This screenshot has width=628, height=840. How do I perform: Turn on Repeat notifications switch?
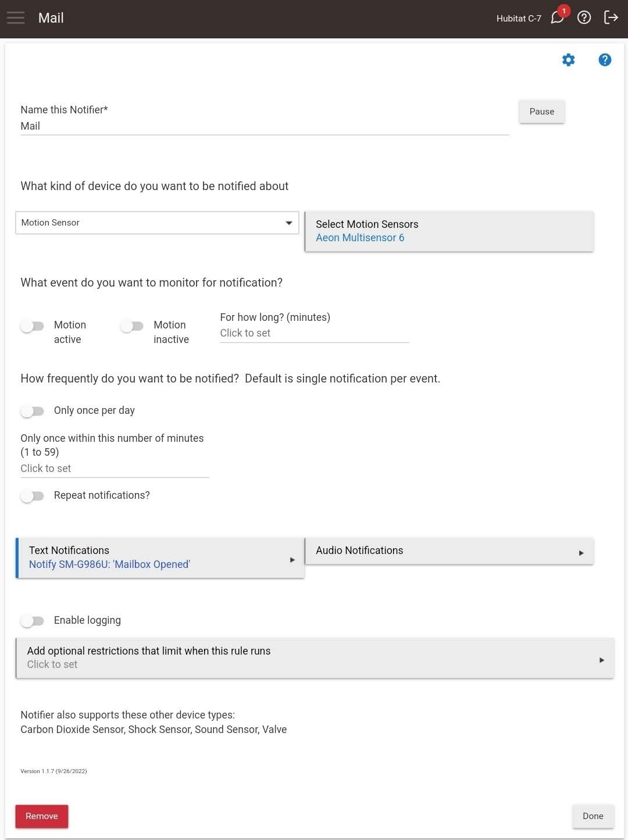32,496
